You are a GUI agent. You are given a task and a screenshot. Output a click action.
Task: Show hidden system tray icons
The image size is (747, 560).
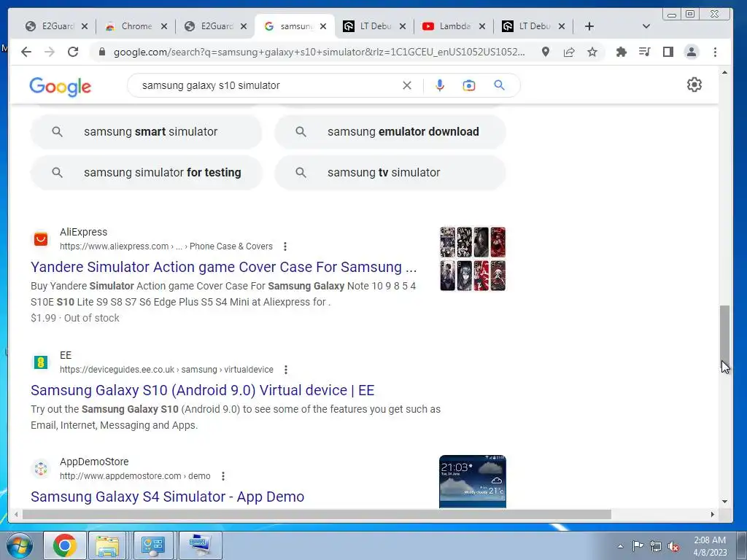tap(620, 546)
